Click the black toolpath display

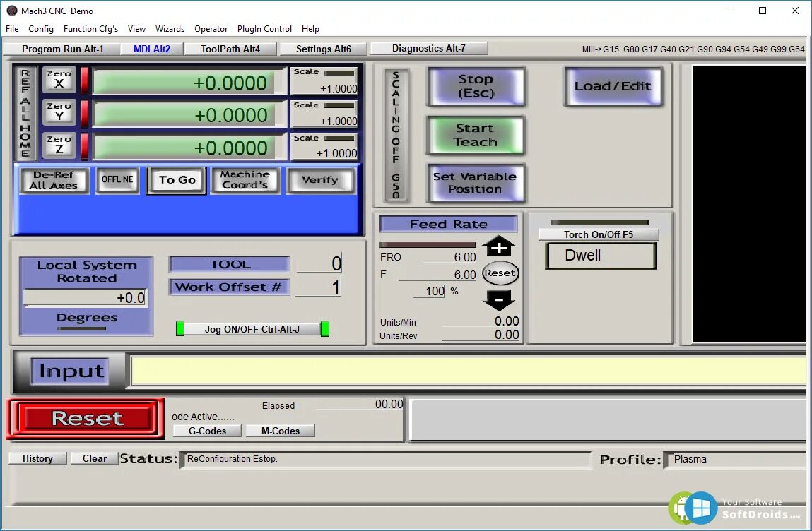tap(749, 204)
